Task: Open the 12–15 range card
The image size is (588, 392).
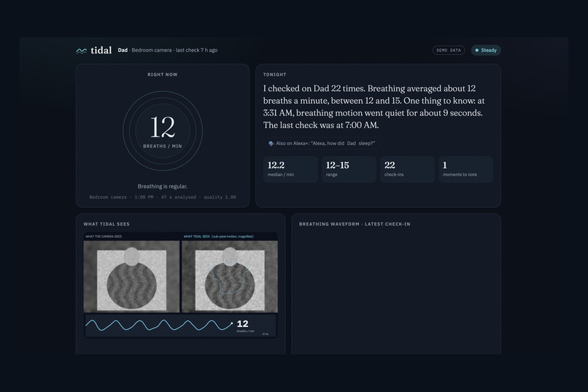Action: [x=349, y=169]
